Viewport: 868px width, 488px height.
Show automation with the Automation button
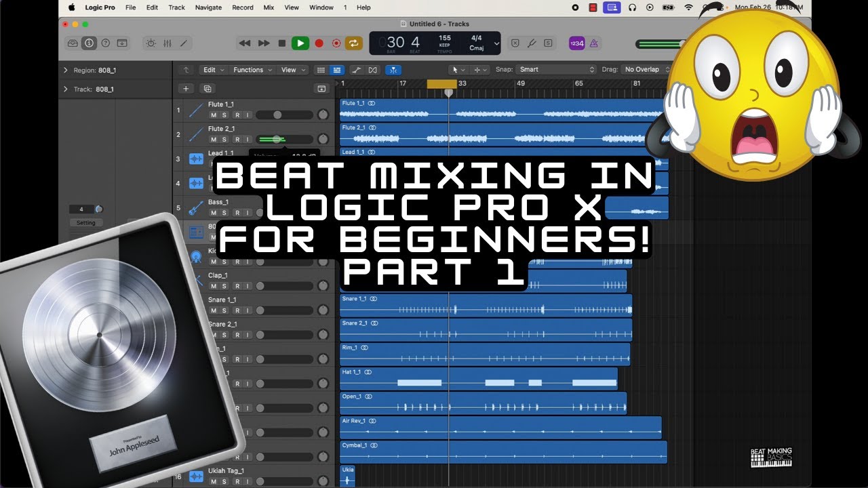[357, 70]
